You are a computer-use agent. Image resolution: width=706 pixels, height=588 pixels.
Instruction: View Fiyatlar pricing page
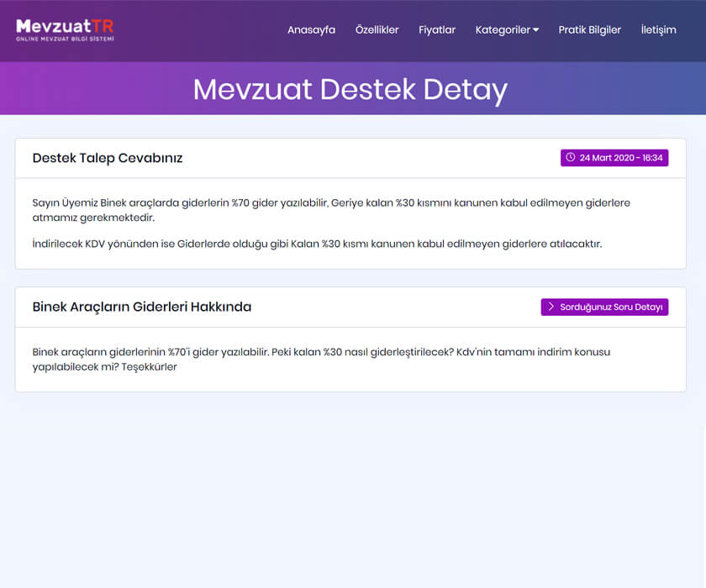[436, 29]
